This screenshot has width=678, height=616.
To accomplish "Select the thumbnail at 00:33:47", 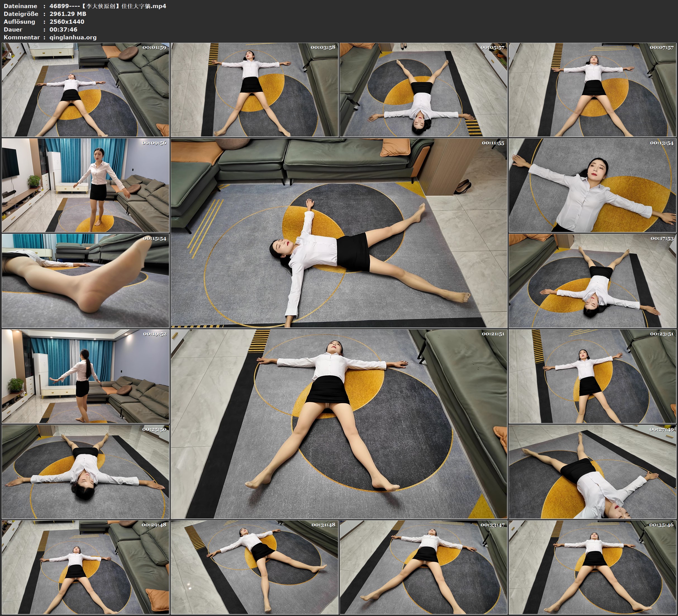I will click(x=424, y=567).
